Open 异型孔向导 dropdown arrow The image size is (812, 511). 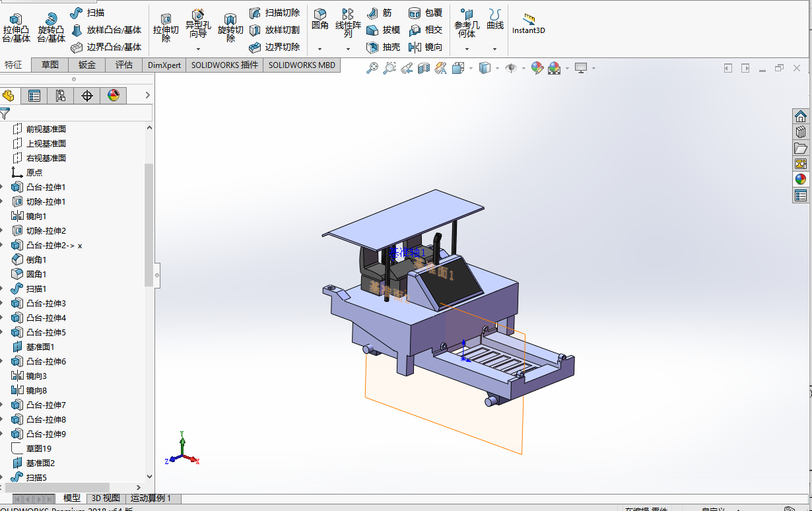point(198,49)
